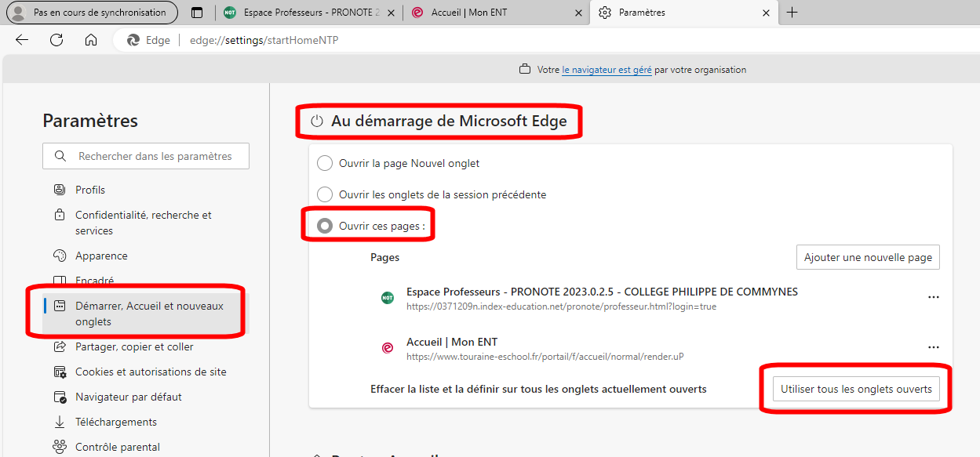The image size is (980, 457).
Task: Click the Effacer la liste description text
Action: click(538, 389)
